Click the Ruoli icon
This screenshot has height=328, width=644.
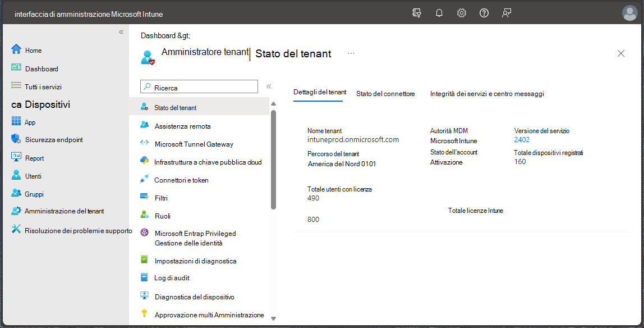144,215
